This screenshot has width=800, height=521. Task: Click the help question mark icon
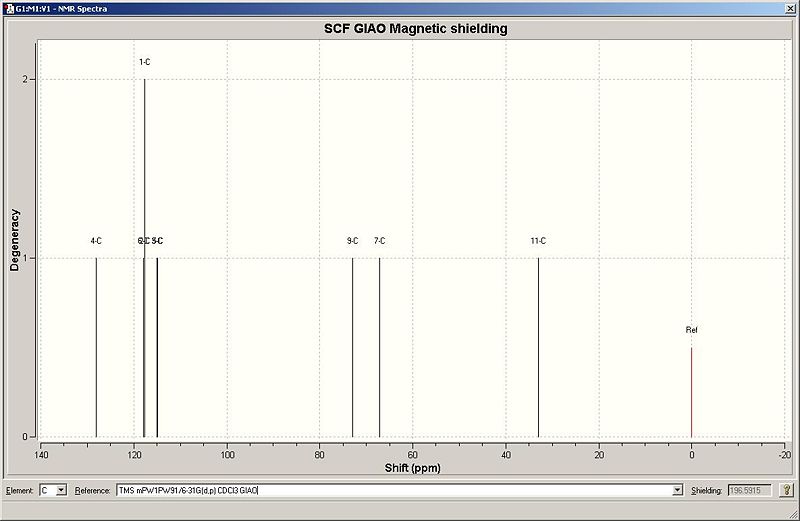(786, 490)
